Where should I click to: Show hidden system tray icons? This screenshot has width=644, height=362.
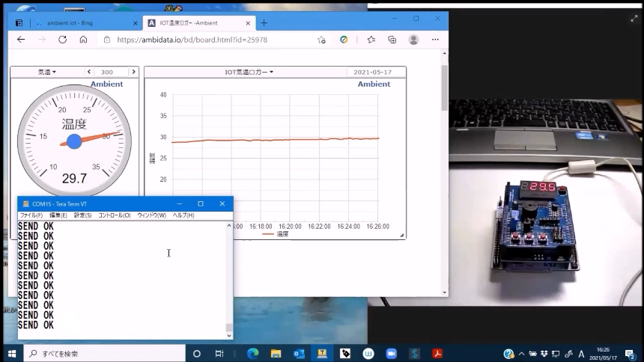[521, 354]
